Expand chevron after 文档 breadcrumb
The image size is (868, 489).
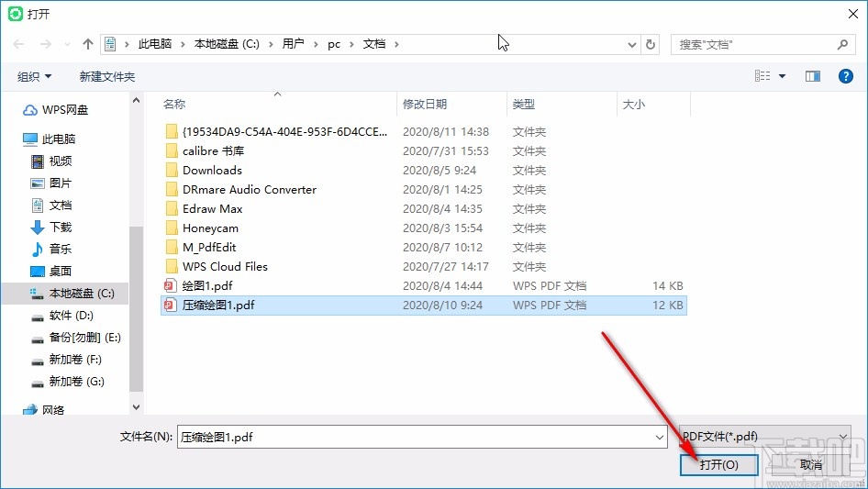[396, 44]
